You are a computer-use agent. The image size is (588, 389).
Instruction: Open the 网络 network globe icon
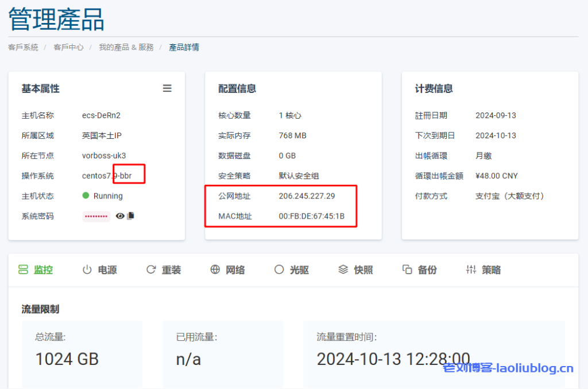(215, 270)
